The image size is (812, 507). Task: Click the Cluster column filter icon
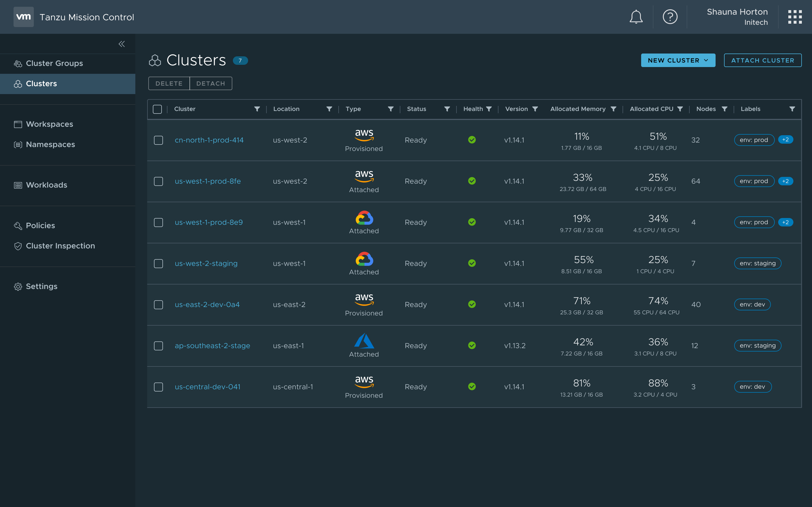(257, 109)
